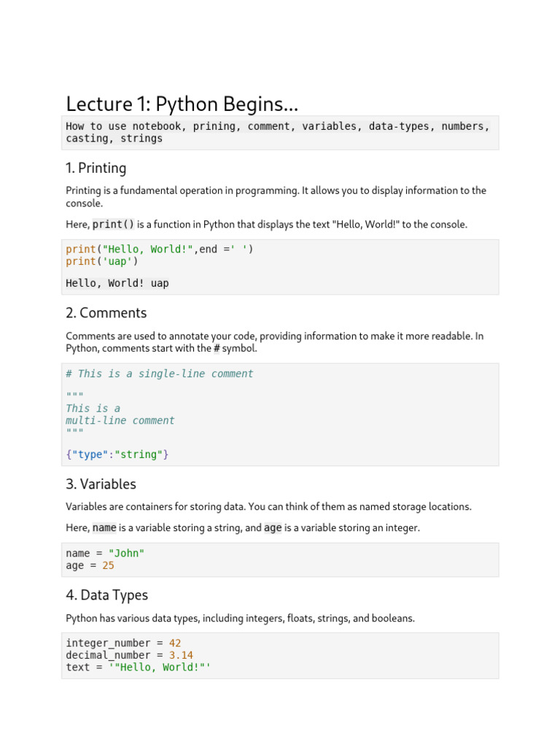This screenshot has width=560, height=747.
Task: Click the notebook topics summary code block
Action: (279, 132)
